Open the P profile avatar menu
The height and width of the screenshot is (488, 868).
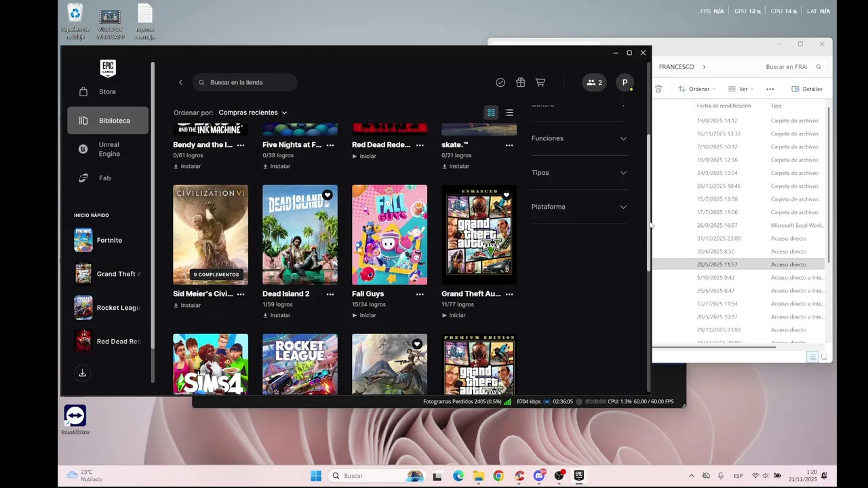(x=625, y=83)
